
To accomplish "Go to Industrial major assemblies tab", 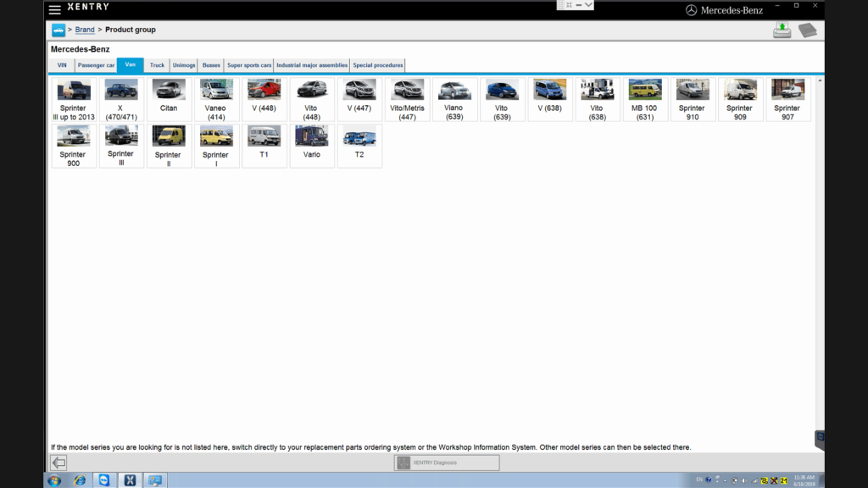I will pos(312,65).
